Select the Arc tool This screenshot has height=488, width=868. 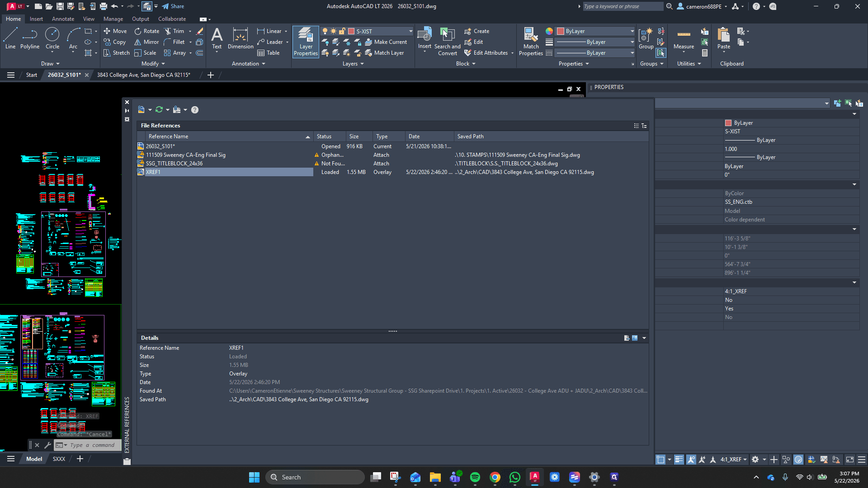[73, 38]
